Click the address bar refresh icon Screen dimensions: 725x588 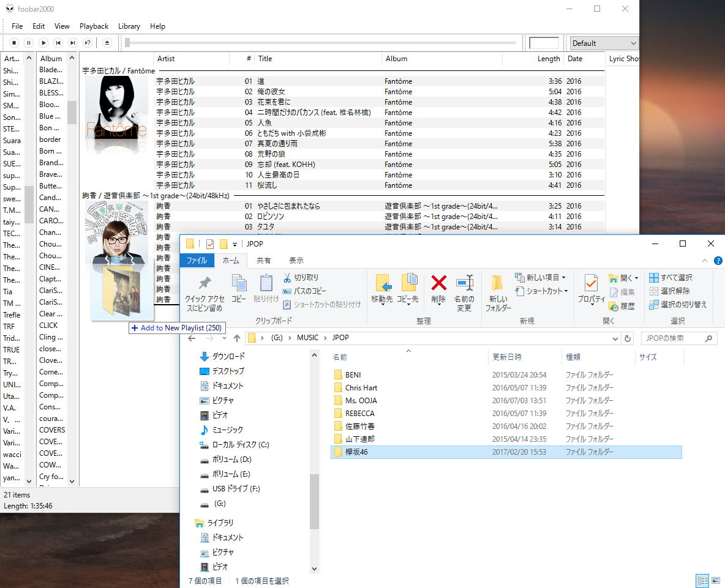tap(628, 338)
